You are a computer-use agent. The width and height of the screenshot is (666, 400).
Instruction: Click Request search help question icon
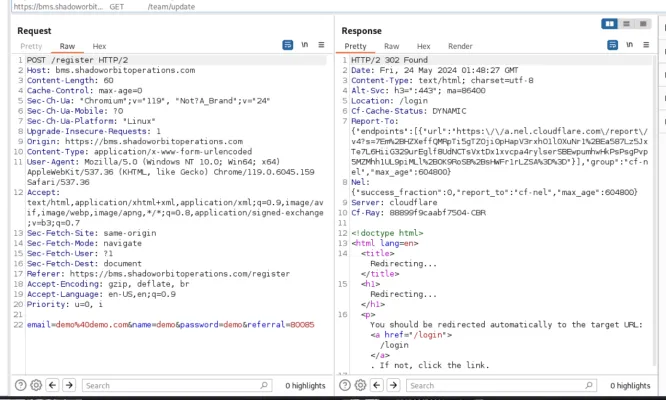click(21, 385)
